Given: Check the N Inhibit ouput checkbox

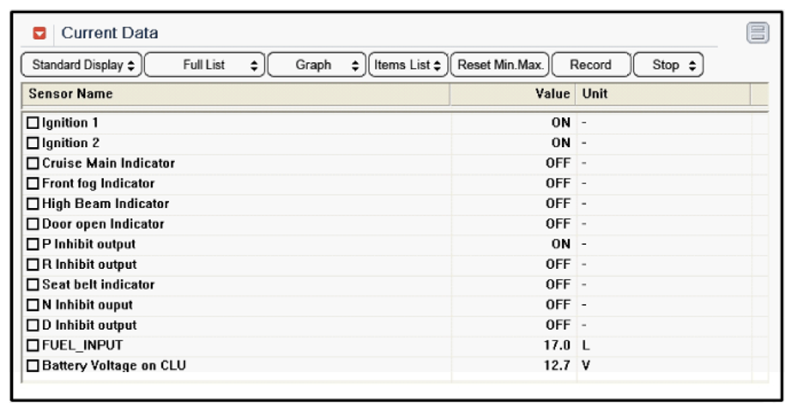Looking at the screenshot, I should (33, 305).
